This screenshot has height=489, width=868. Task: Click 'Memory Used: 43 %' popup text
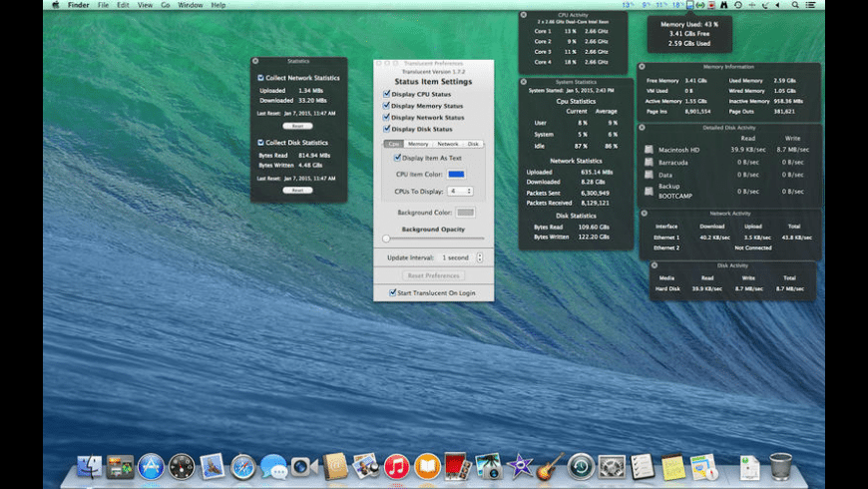[689, 24]
